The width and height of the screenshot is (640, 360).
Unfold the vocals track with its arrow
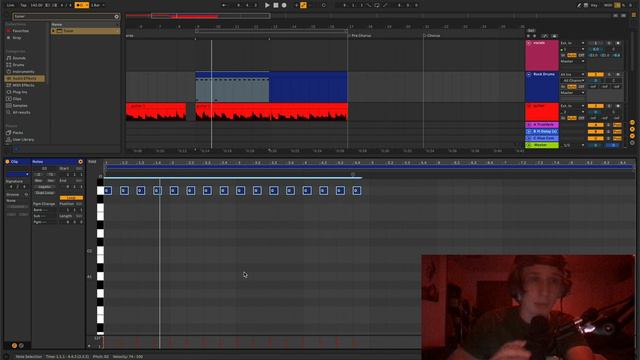[x=529, y=43]
